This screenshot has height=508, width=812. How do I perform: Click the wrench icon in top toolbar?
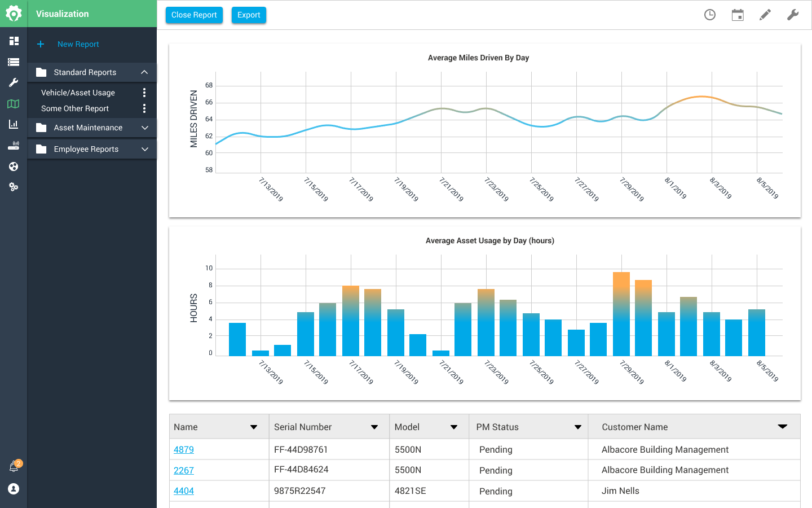(x=793, y=15)
